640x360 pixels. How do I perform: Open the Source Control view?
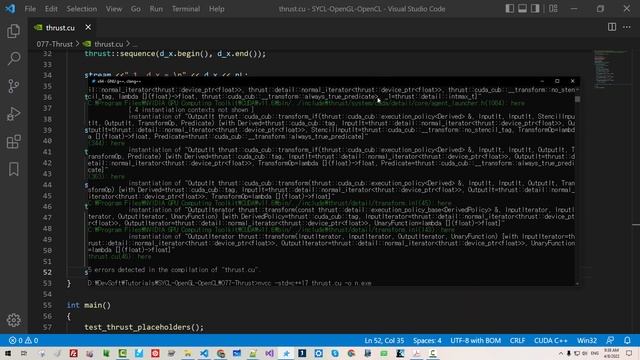13,86
